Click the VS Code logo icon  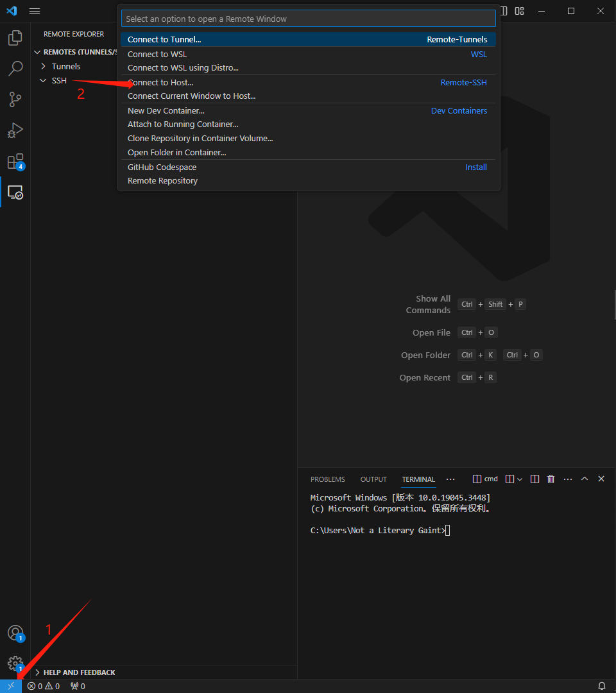[12, 11]
